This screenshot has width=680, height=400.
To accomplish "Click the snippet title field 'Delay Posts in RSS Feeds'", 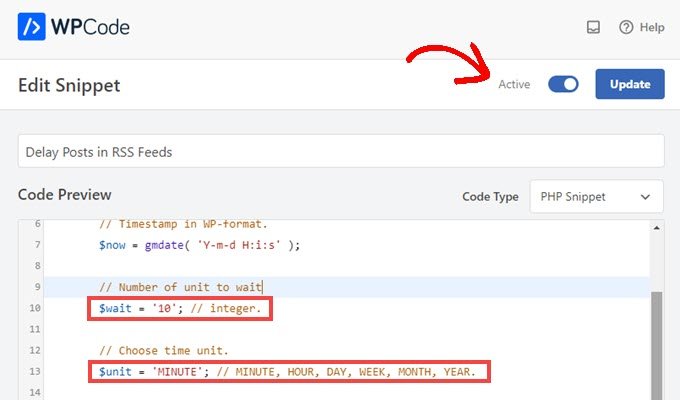I will pos(341,151).
